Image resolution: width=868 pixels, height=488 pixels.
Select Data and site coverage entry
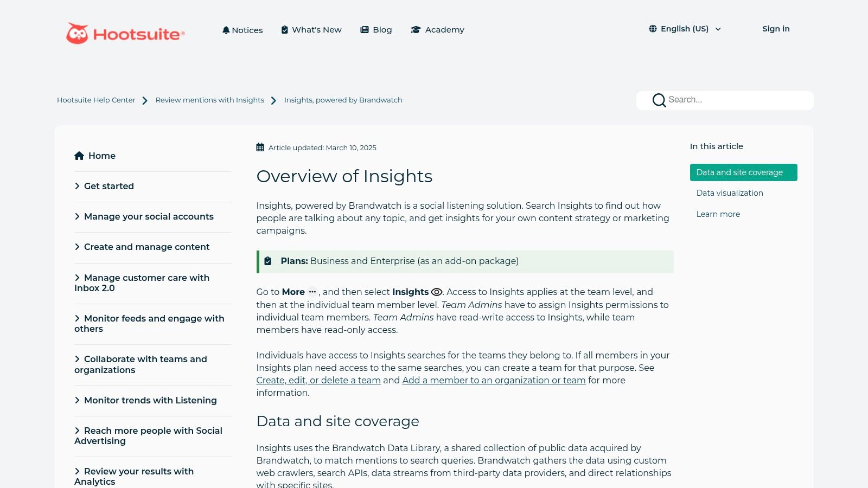point(739,172)
